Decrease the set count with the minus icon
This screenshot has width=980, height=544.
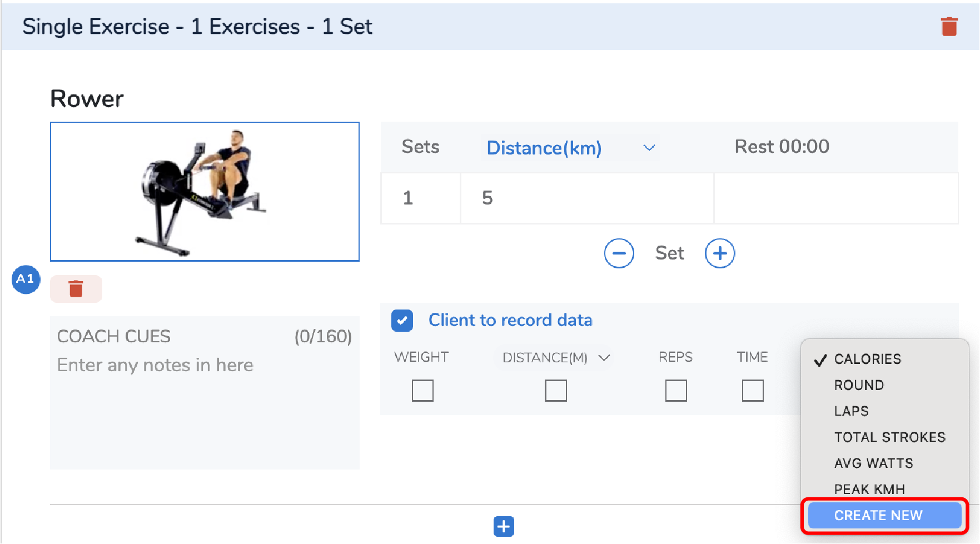tap(619, 253)
